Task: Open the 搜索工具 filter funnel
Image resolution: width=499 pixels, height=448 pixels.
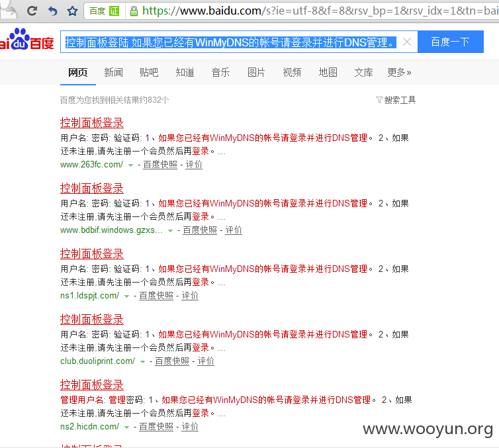Action: tap(396, 100)
